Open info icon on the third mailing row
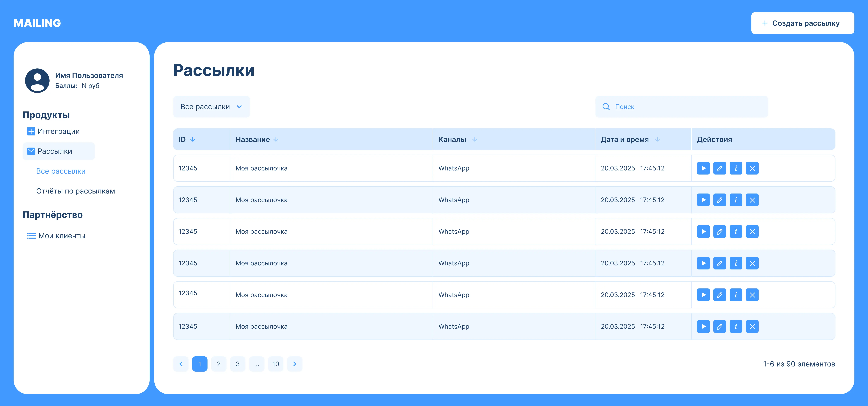 736,231
